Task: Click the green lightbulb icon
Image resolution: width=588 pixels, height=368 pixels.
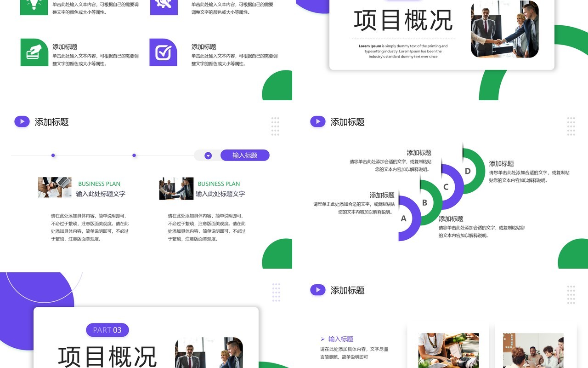Action: (34, 7)
